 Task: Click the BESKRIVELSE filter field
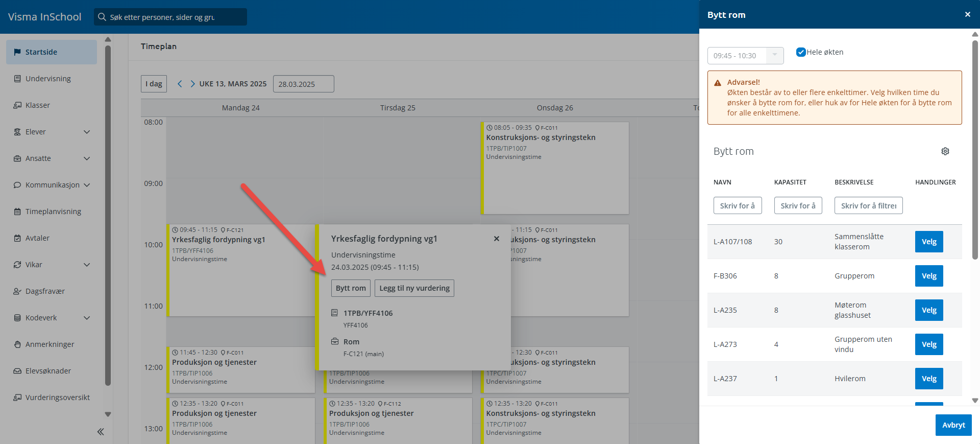pyautogui.click(x=869, y=205)
